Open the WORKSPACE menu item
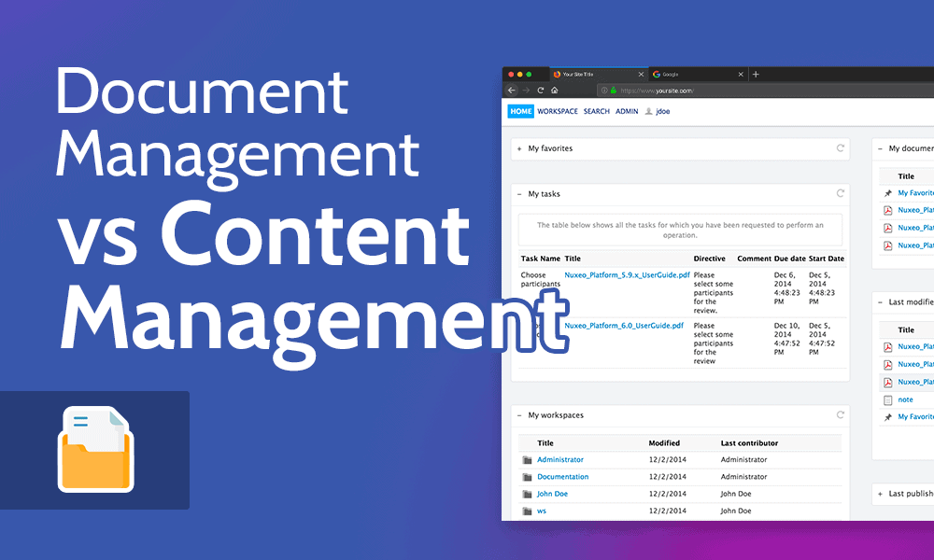Viewport: 934px width, 560px height. 558,111
